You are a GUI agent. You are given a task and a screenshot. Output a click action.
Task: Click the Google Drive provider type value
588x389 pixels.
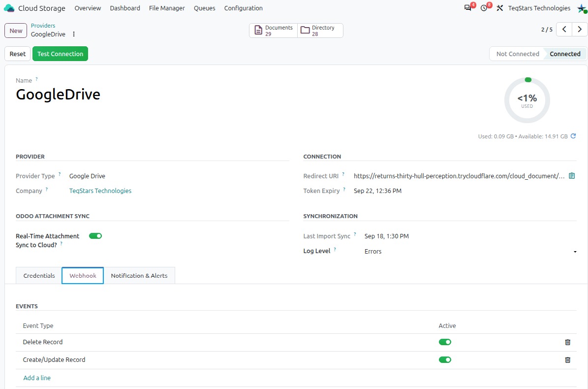(87, 176)
